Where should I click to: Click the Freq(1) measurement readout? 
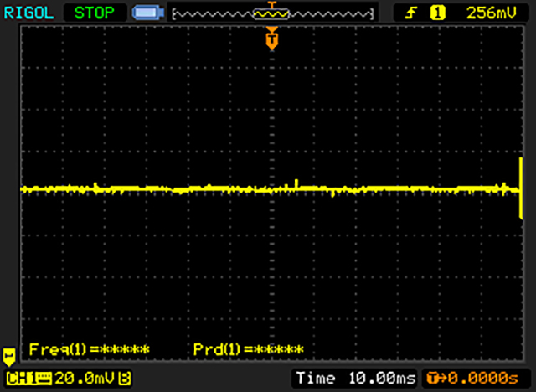click(90, 349)
